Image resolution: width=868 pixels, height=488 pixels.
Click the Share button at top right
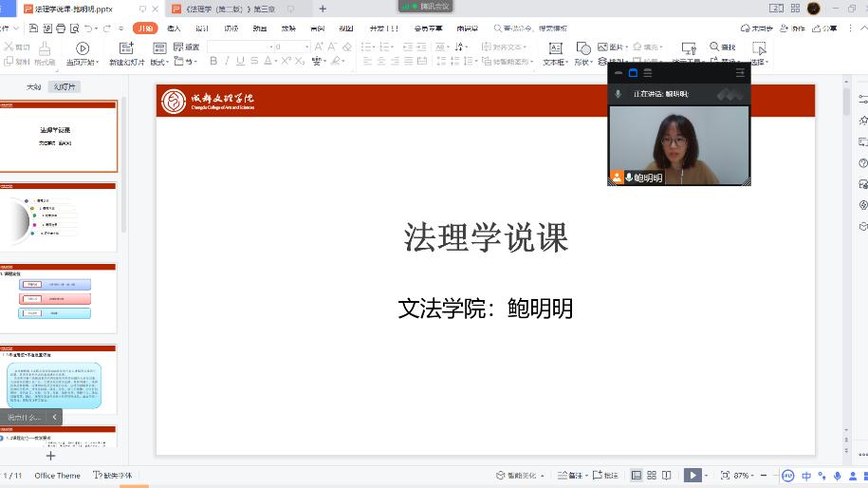(x=824, y=28)
